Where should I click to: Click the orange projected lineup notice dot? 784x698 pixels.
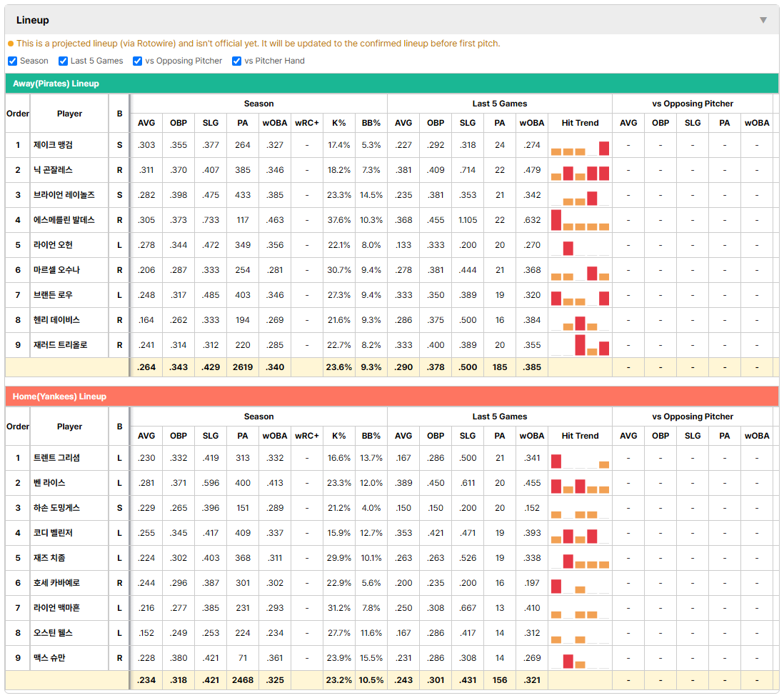coord(11,44)
